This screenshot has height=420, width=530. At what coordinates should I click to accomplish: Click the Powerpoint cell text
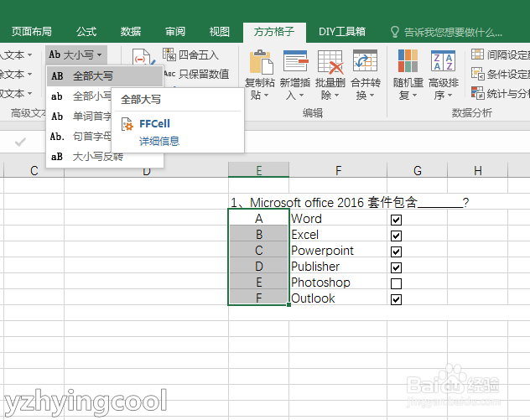tap(323, 251)
